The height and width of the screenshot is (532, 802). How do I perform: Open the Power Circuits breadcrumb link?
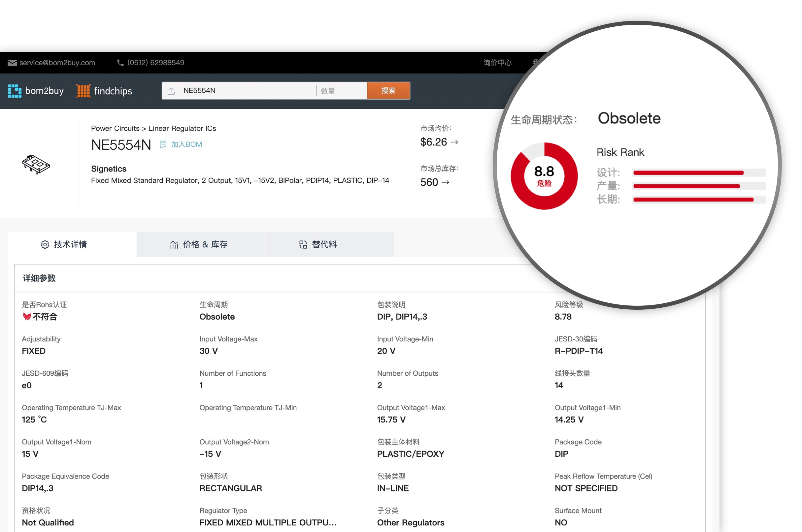pyautogui.click(x=115, y=129)
